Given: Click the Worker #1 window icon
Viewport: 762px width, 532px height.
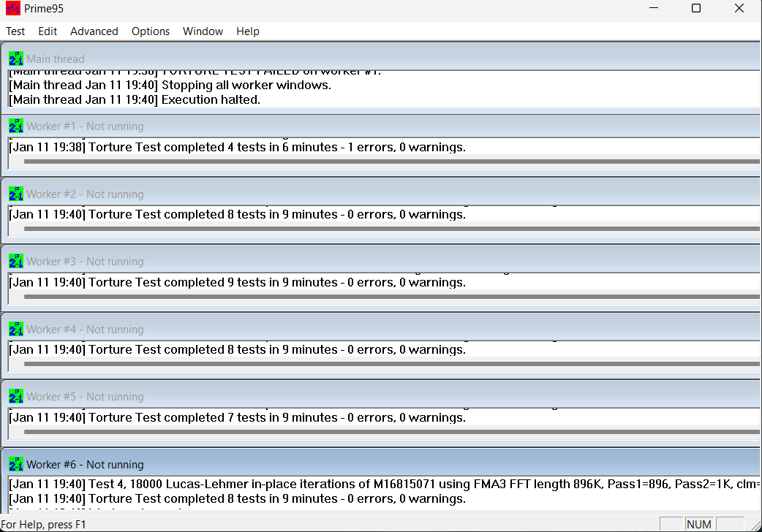Looking at the screenshot, I should coord(15,126).
